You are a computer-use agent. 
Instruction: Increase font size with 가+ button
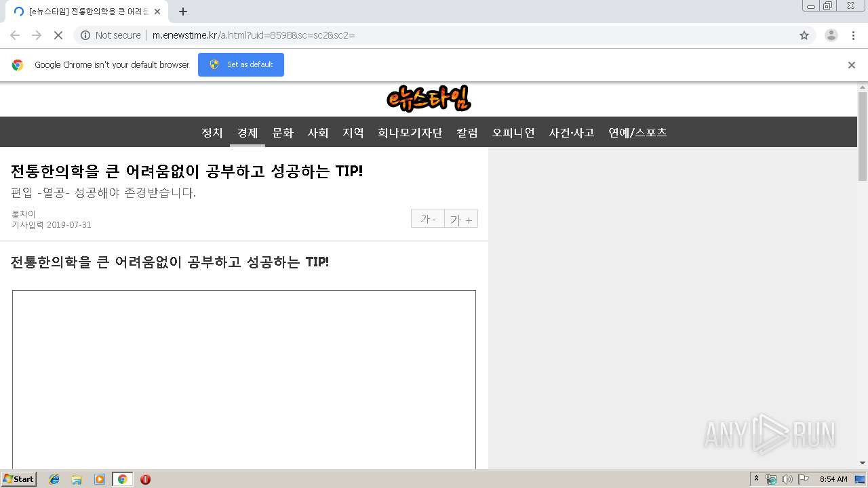(461, 218)
